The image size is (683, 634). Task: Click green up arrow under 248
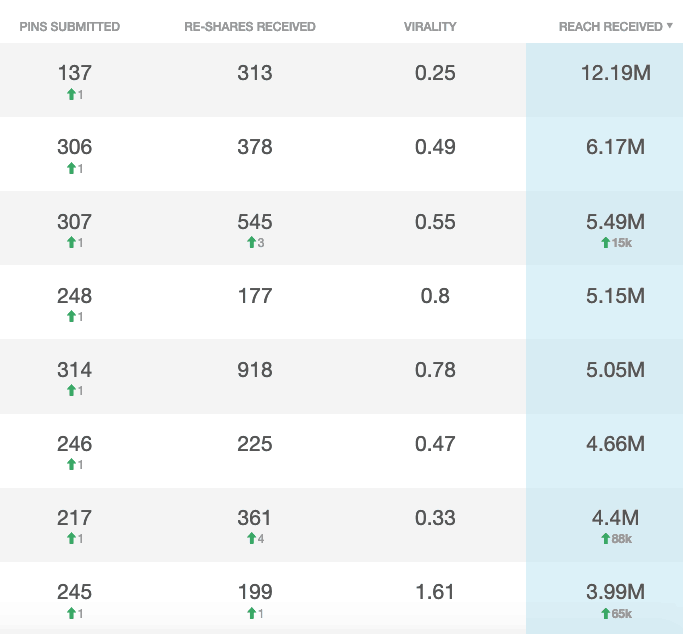coord(71,317)
